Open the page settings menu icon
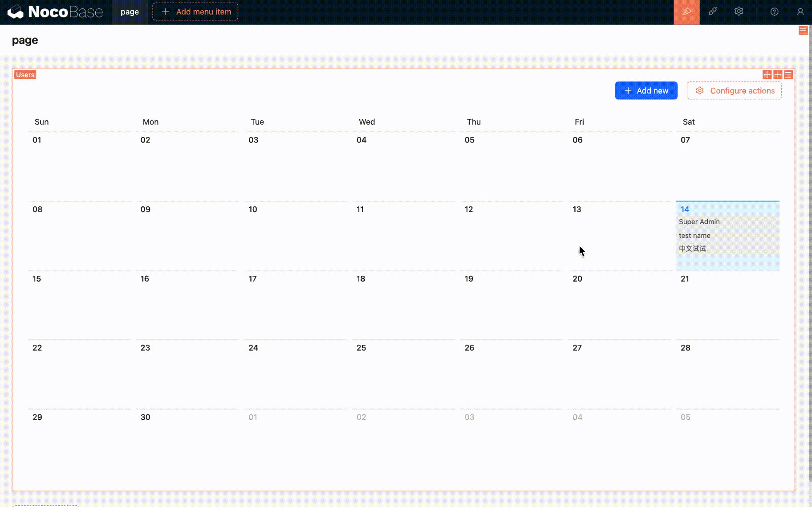The width and height of the screenshot is (812, 507). [803, 31]
